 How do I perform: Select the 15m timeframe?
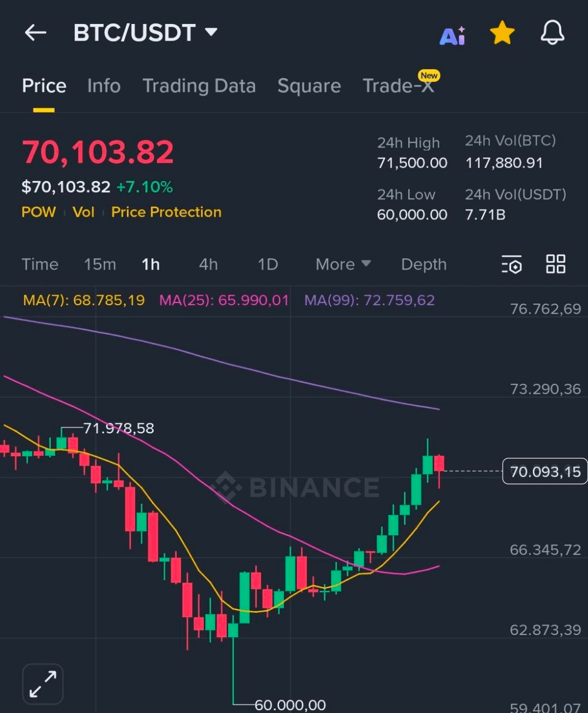click(x=100, y=264)
